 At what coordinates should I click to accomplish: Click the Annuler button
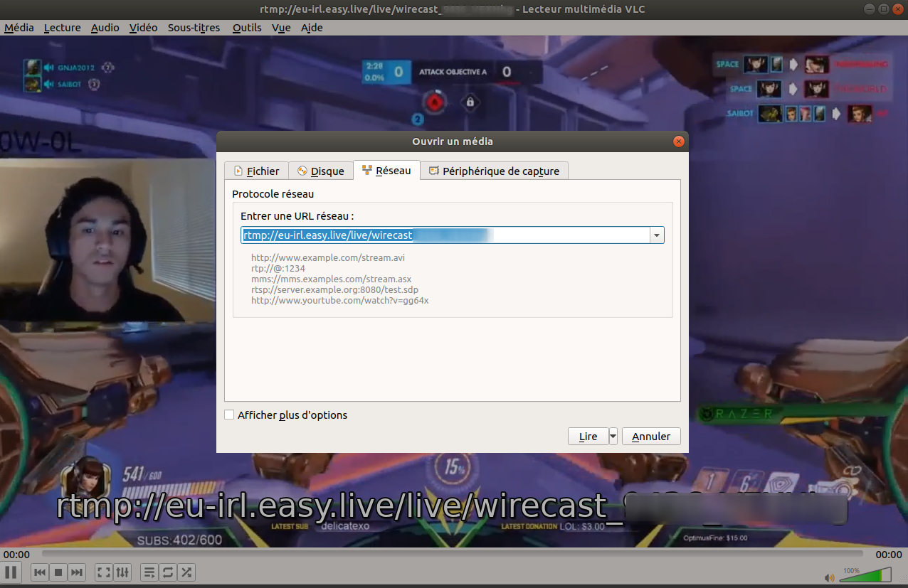[x=651, y=436]
